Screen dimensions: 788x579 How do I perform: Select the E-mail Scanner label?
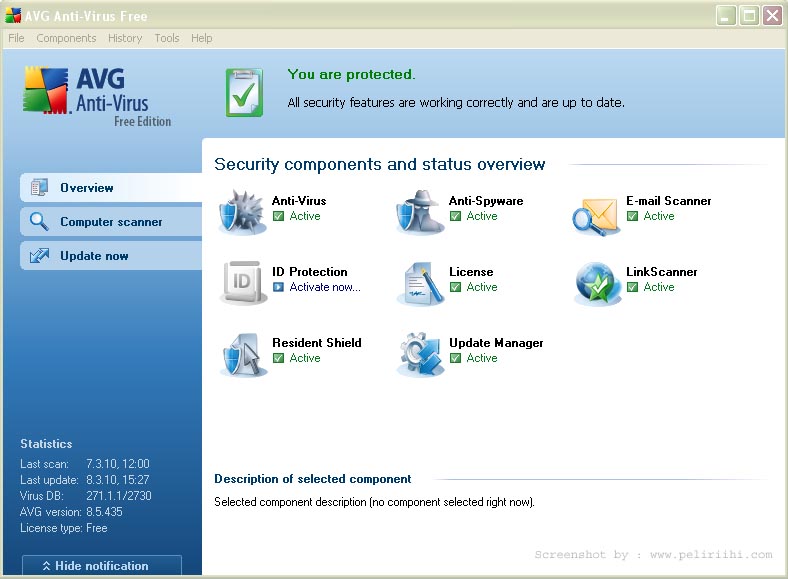(x=668, y=201)
